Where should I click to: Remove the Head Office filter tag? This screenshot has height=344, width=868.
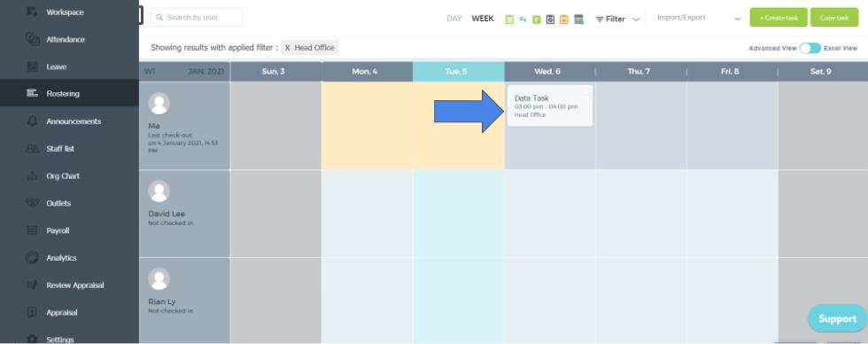[287, 48]
